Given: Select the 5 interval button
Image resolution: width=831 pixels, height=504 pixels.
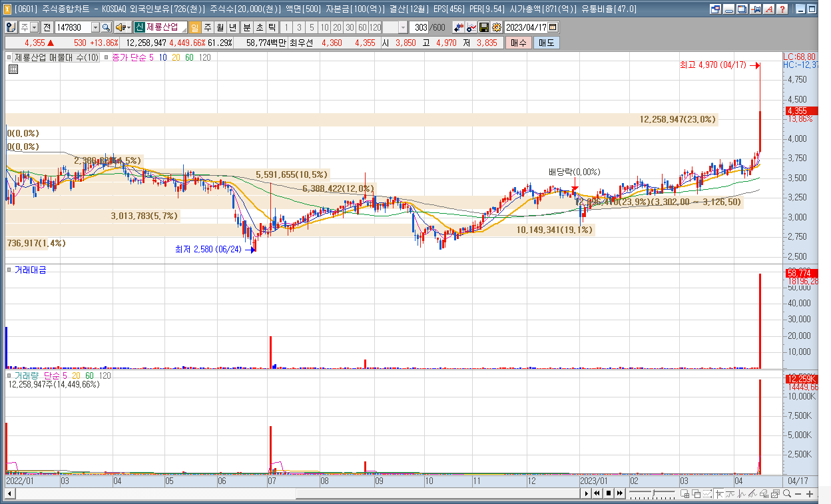Looking at the screenshot, I should pos(311,27).
